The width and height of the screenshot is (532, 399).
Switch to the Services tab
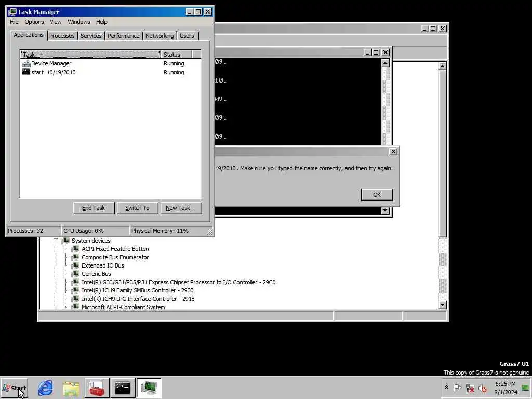click(91, 36)
